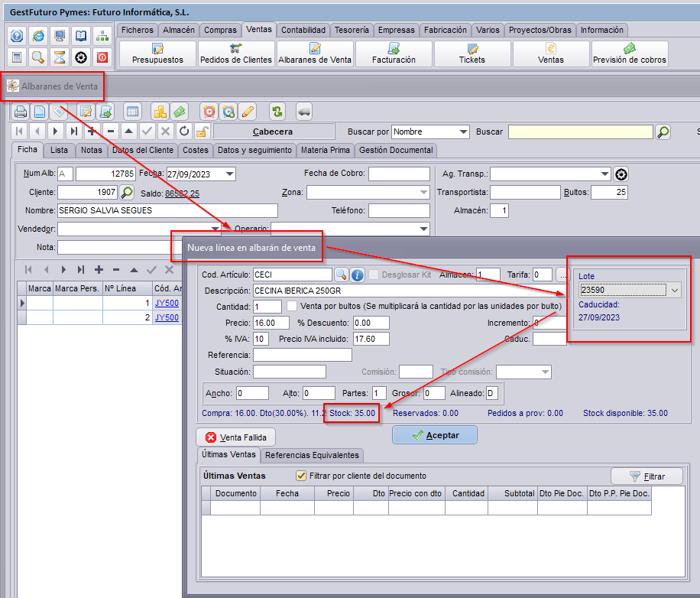Open article search next to Cod. Artículo
700x598 pixels.
pyautogui.click(x=342, y=275)
